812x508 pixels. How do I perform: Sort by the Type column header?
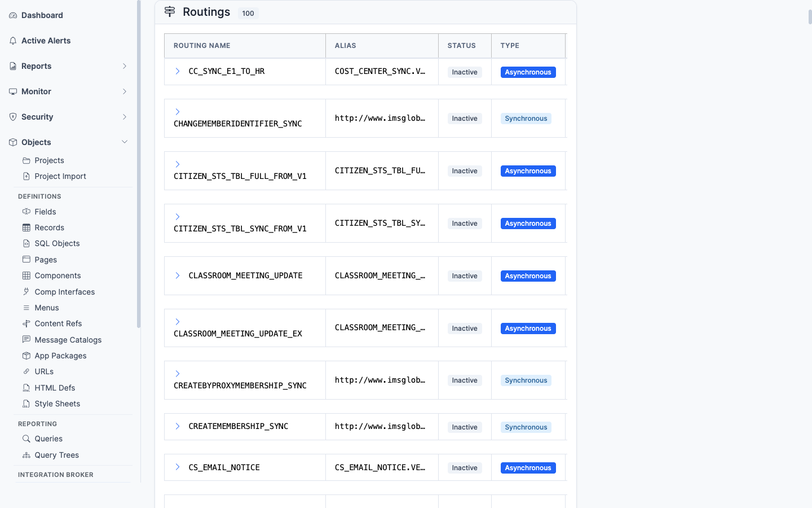528,46
